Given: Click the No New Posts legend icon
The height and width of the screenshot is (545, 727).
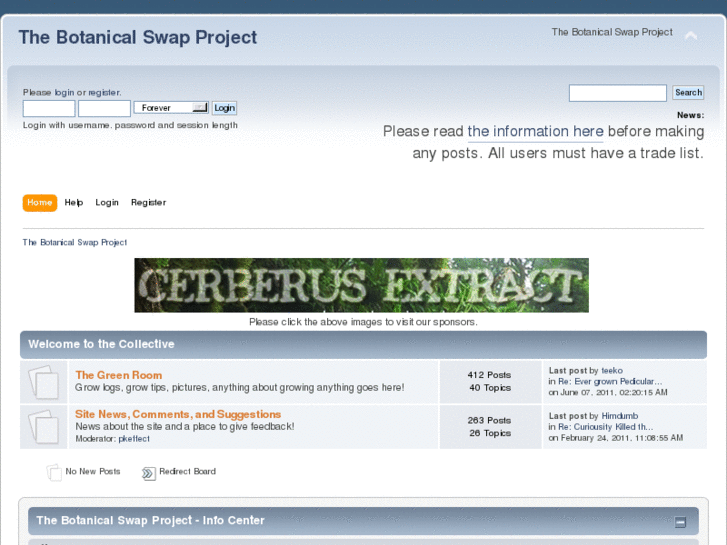Looking at the screenshot, I should (54, 472).
